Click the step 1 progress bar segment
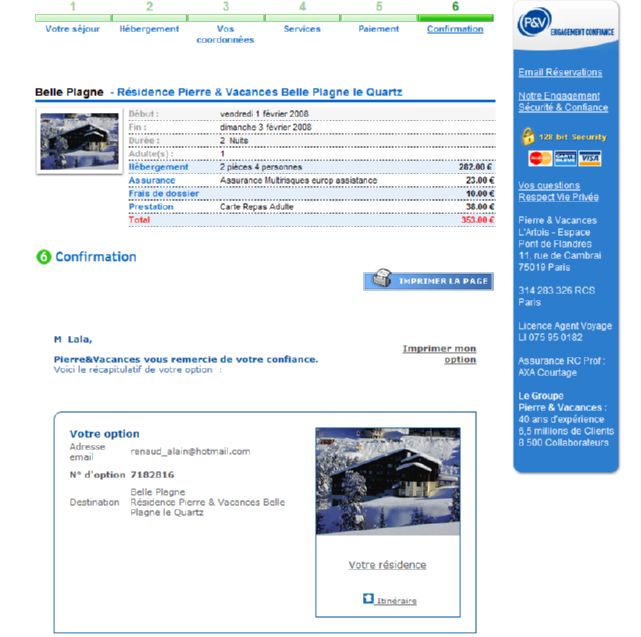The image size is (641, 637). click(x=73, y=18)
